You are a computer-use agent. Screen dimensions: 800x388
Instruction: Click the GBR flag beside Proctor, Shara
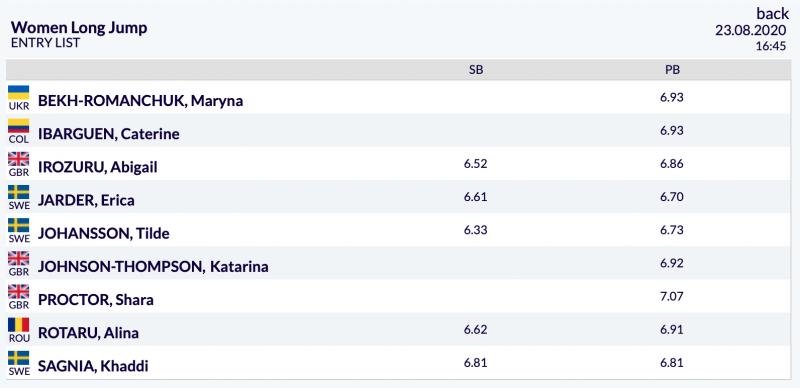click(x=19, y=292)
